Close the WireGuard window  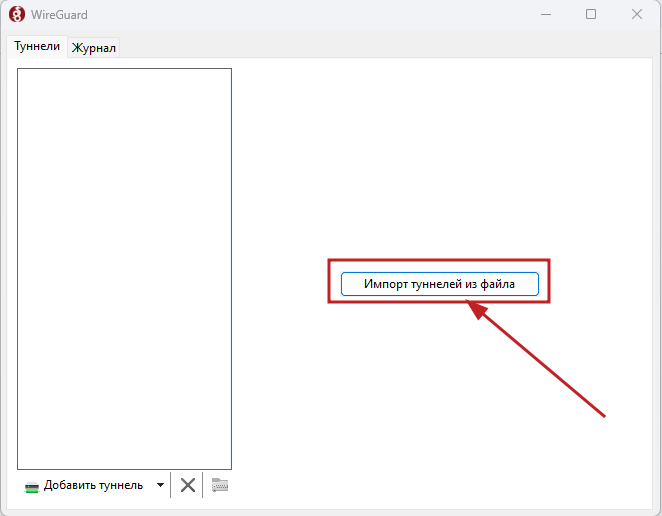pyautogui.click(x=637, y=14)
